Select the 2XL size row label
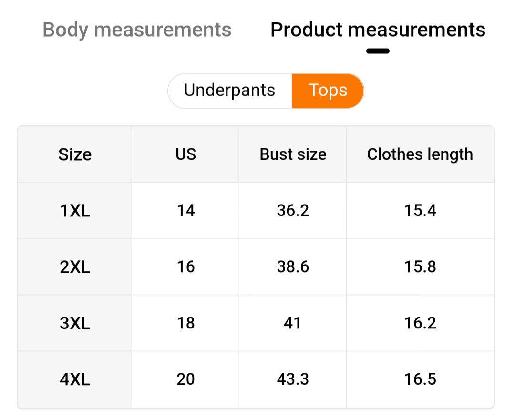 [x=75, y=267]
